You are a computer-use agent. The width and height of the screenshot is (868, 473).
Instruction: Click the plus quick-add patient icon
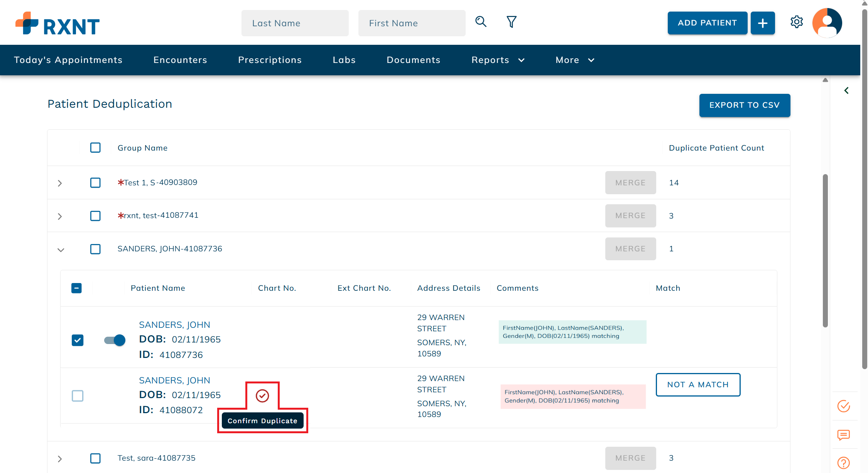(762, 23)
